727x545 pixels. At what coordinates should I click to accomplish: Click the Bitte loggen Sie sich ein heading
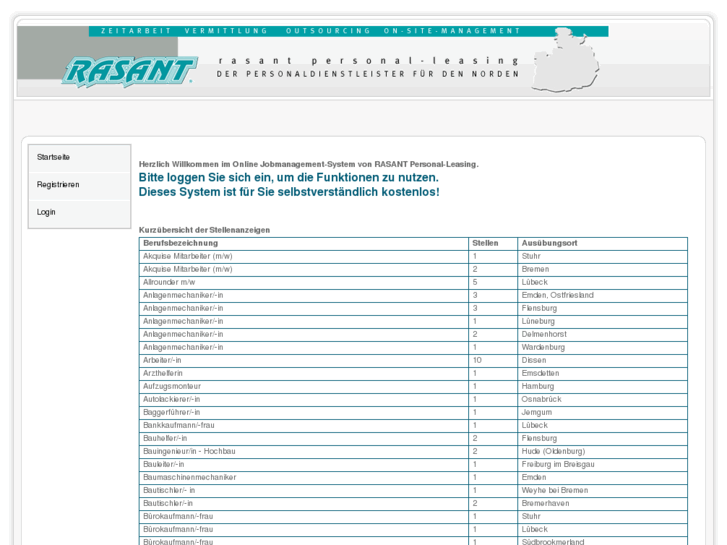288,178
